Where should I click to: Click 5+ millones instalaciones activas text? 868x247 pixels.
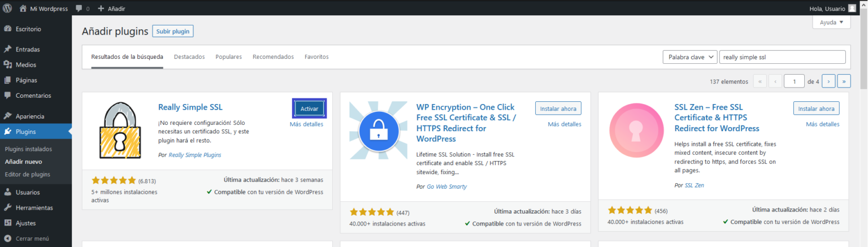(x=124, y=196)
